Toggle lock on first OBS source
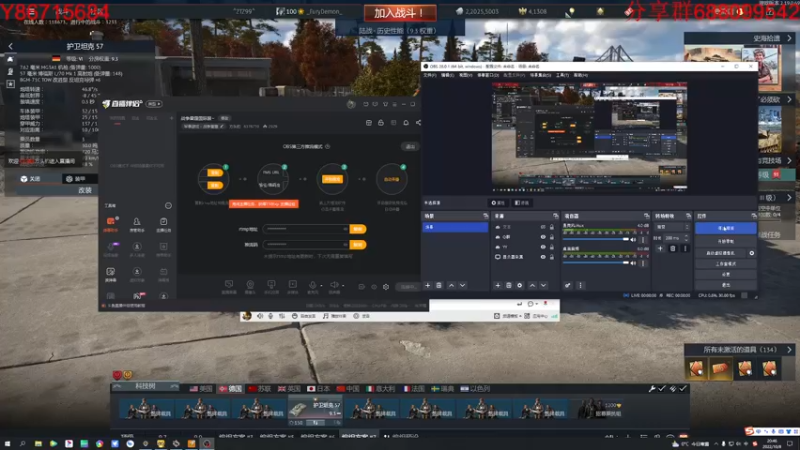The height and width of the screenshot is (450, 800). [x=552, y=227]
